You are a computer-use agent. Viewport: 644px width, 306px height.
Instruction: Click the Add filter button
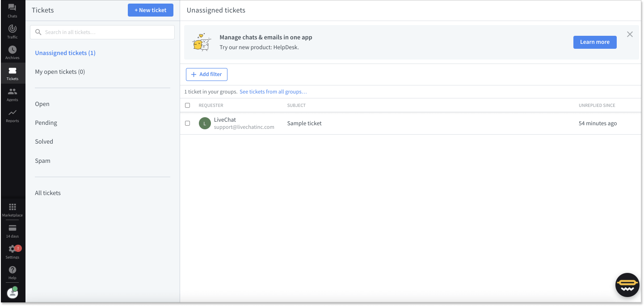click(x=206, y=74)
